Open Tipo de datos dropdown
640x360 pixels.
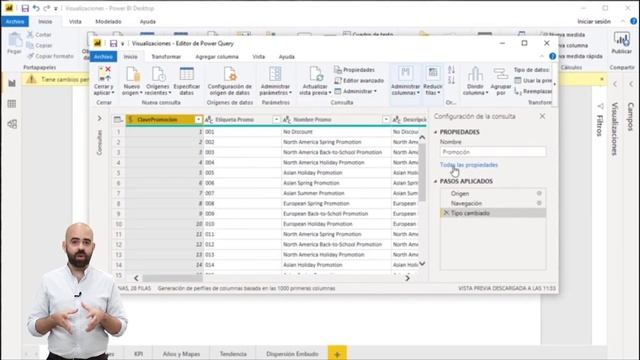533,70
